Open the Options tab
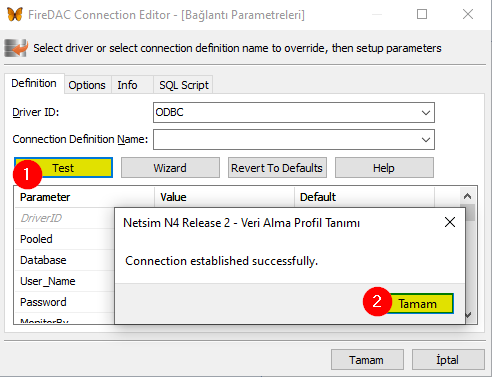This screenshot has height=377, width=492. (x=87, y=85)
